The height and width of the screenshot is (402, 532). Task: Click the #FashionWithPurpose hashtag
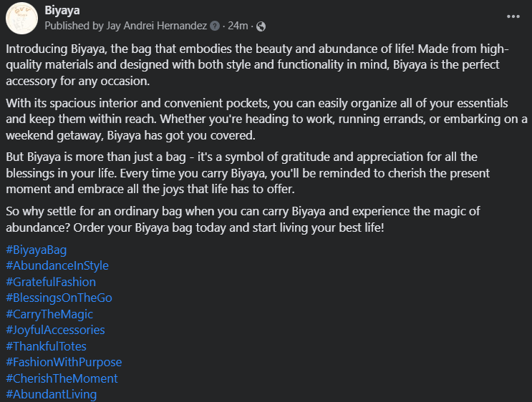coord(64,362)
